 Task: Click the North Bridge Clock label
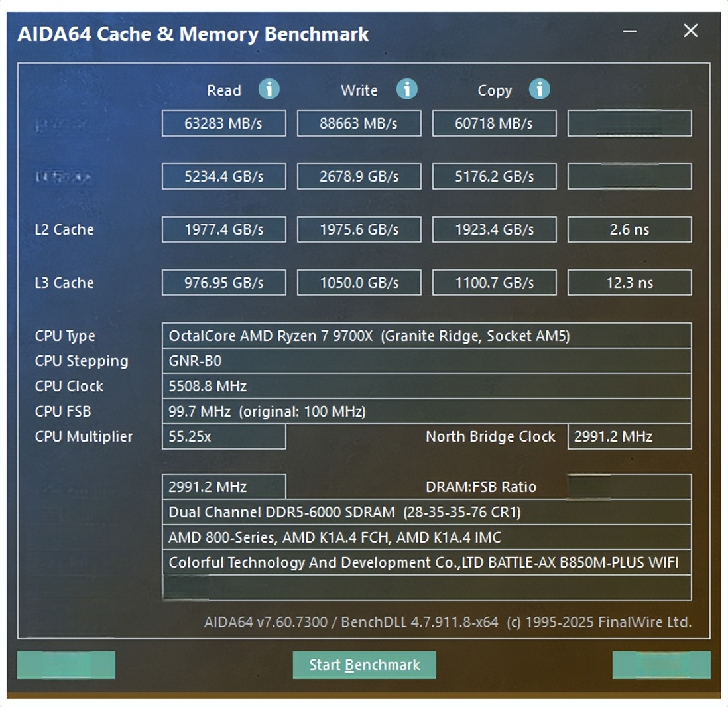490,436
